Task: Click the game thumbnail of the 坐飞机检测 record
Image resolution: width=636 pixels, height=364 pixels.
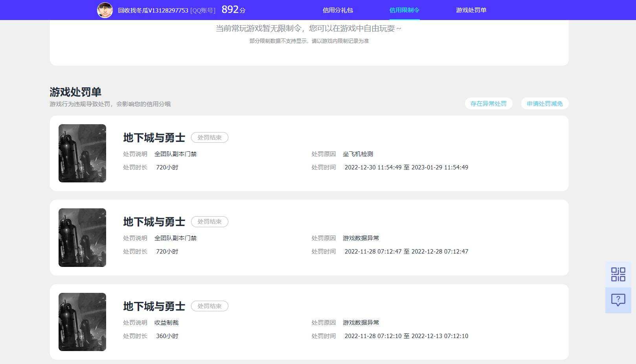Action: (82, 153)
